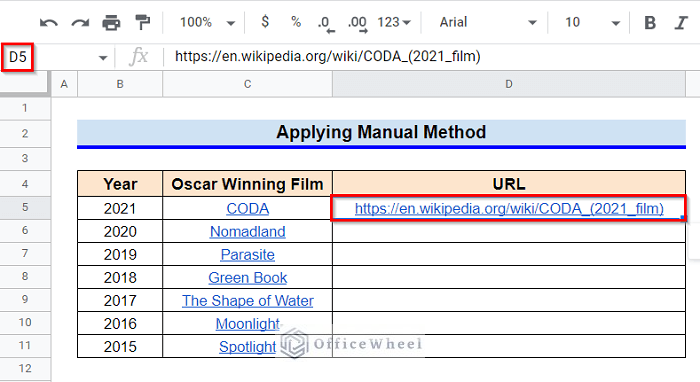Open the Green Book link
Image resolution: width=700 pixels, height=382 pixels.
pos(247,278)
